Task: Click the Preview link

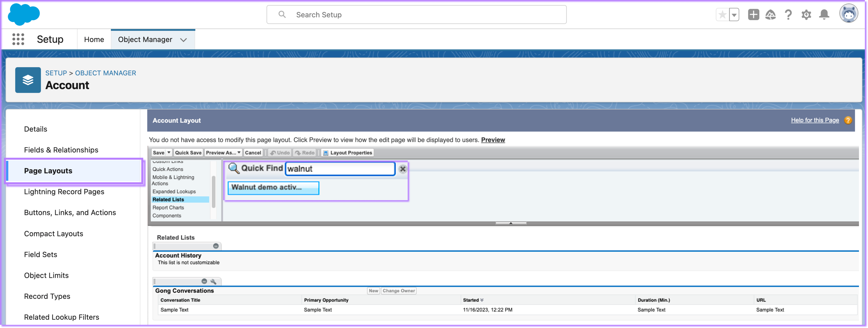Action: [493, 140]
